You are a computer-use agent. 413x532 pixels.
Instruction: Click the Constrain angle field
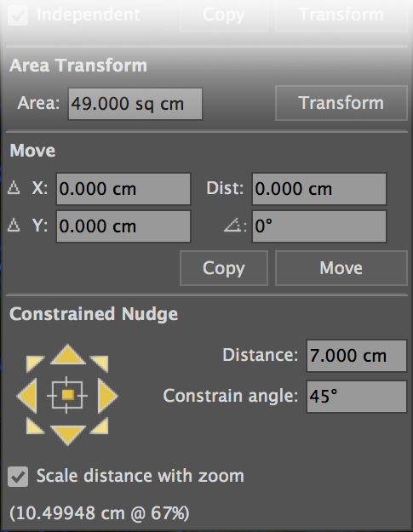pos(356,397)
